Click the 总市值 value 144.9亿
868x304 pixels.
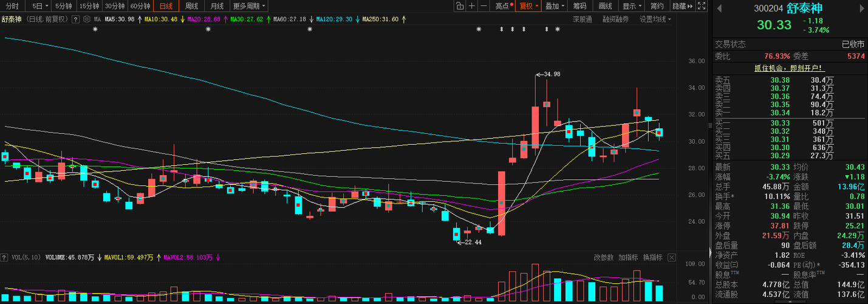coord(851,285)
